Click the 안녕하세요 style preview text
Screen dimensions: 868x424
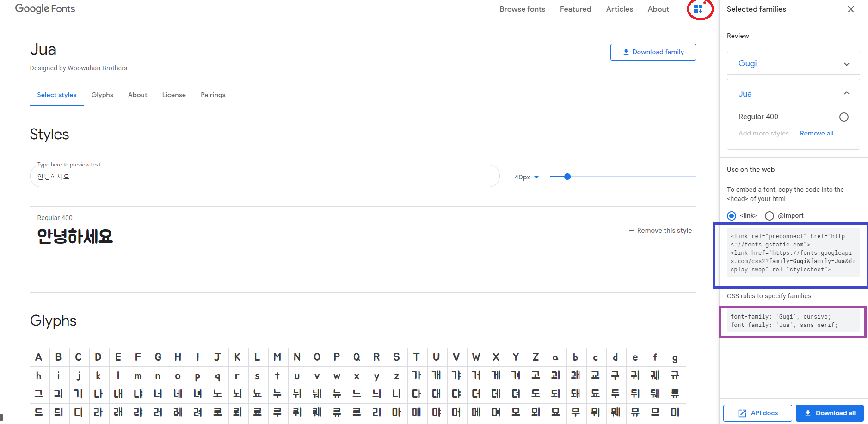[75, 236]
